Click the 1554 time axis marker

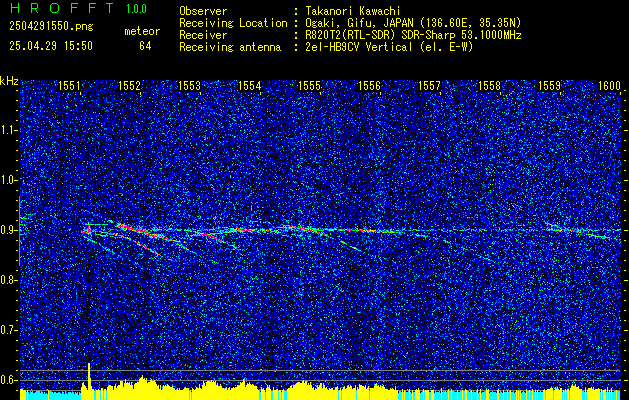pos(250,85)
